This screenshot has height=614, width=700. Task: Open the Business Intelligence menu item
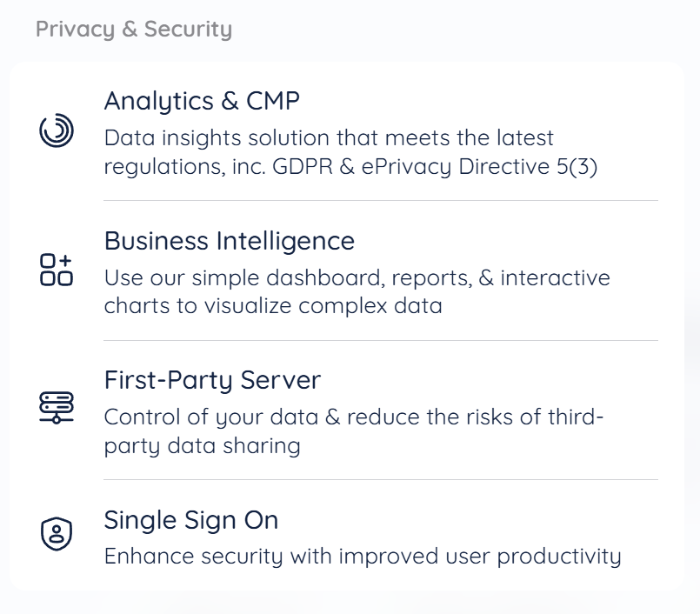point(230,241)
